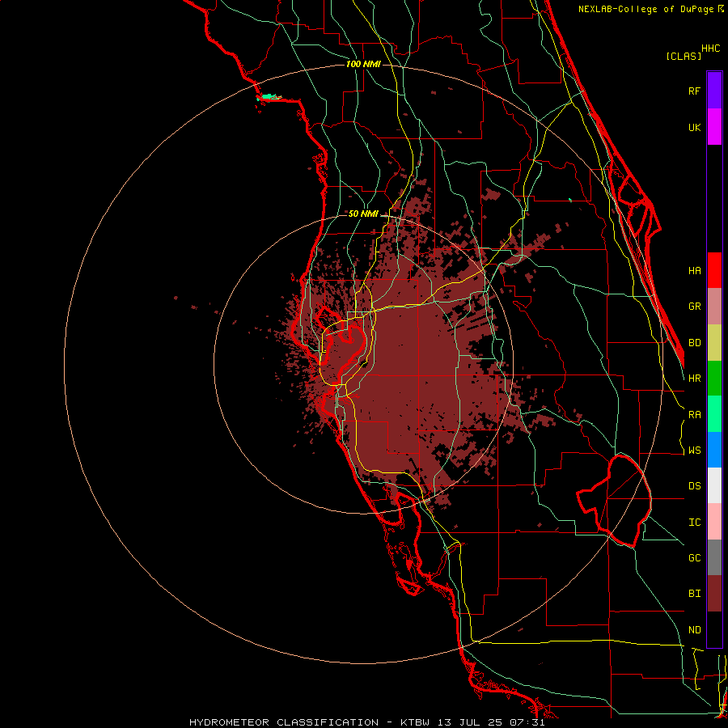Click the "NEXLAB-College of DuPage" credit text
Image resolution: width=728 pixels, height=728 pixels.
(645, 9)
